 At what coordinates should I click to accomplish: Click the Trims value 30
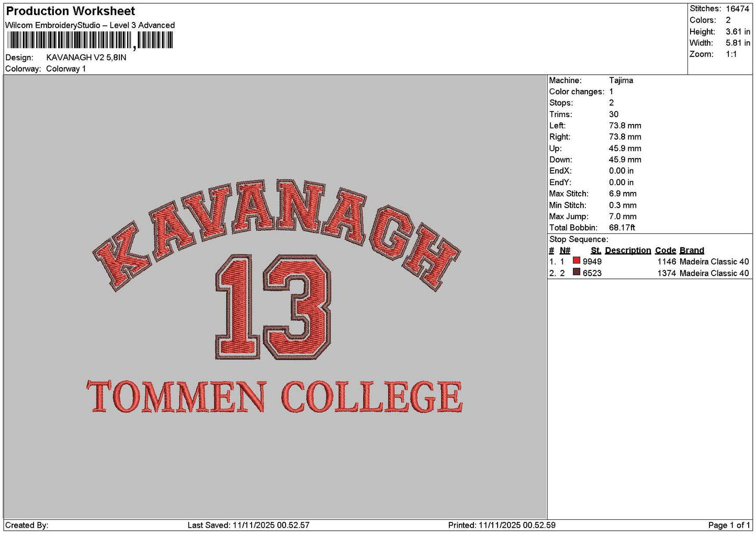coord(614,115)
